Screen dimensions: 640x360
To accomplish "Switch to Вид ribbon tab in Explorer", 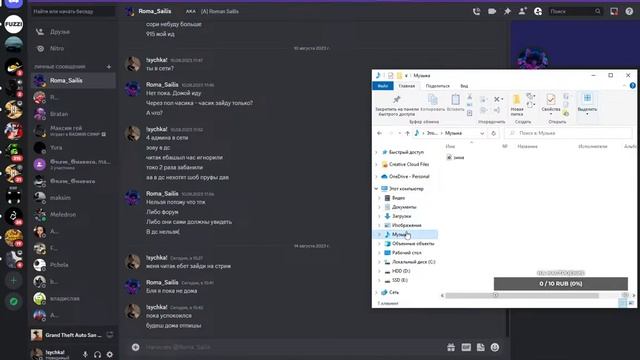I will coord(464,86).
